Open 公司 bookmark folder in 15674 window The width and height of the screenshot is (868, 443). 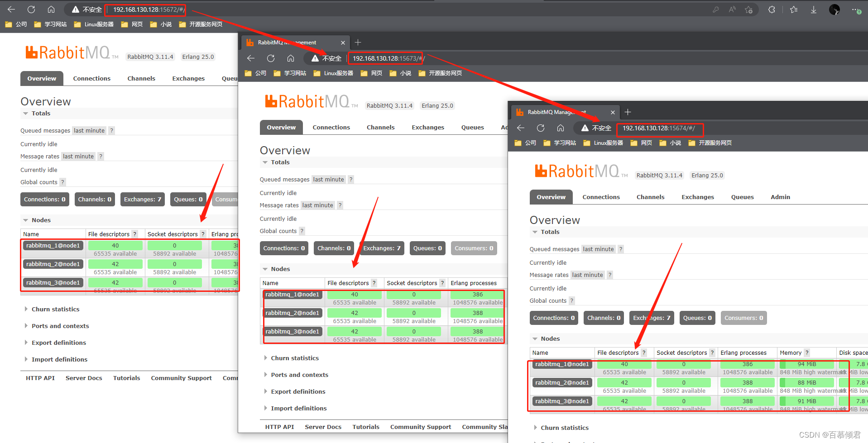525,143
